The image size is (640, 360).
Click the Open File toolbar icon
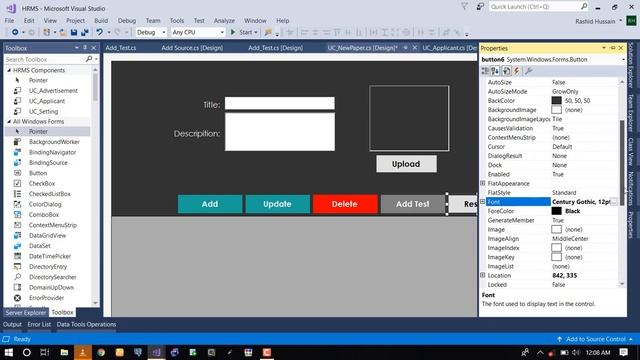[x=62, y=32]
